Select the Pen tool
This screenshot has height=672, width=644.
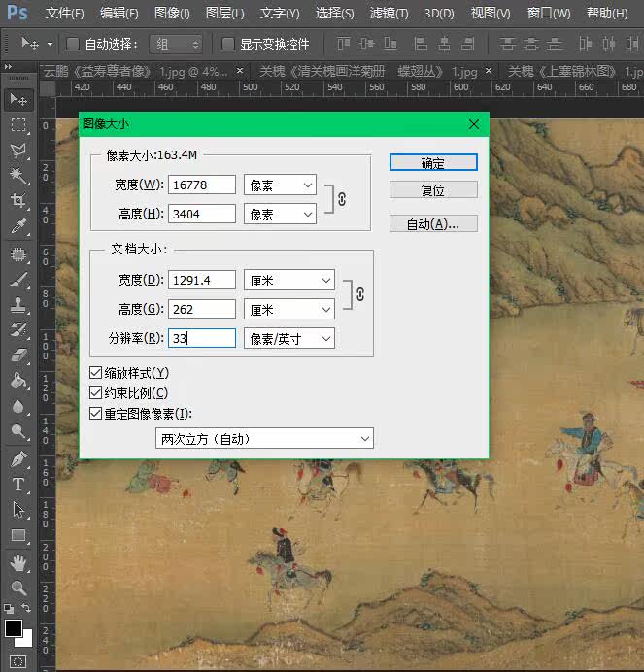(18, 459)
